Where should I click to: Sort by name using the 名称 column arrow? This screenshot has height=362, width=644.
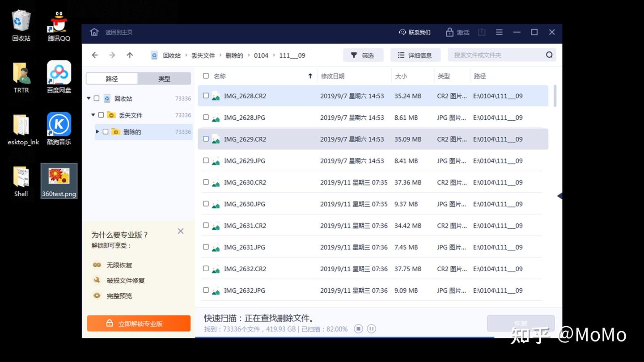click(x=310, y=76)
